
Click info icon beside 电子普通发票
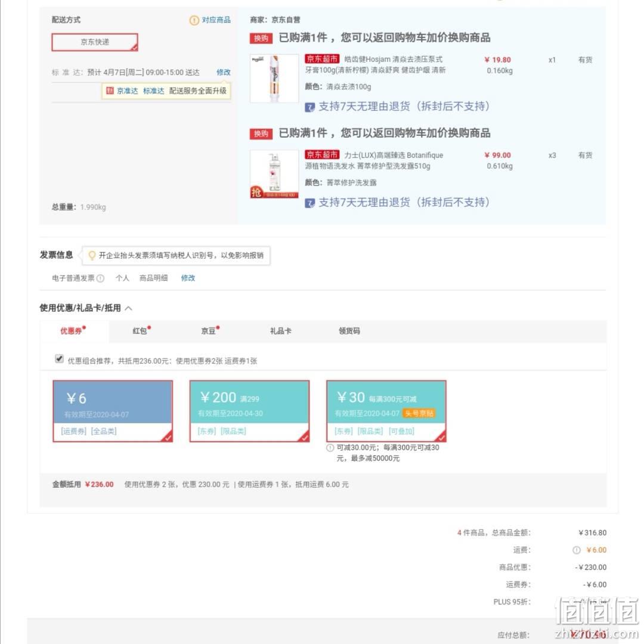pyautogui.click(x=100, y=278)
